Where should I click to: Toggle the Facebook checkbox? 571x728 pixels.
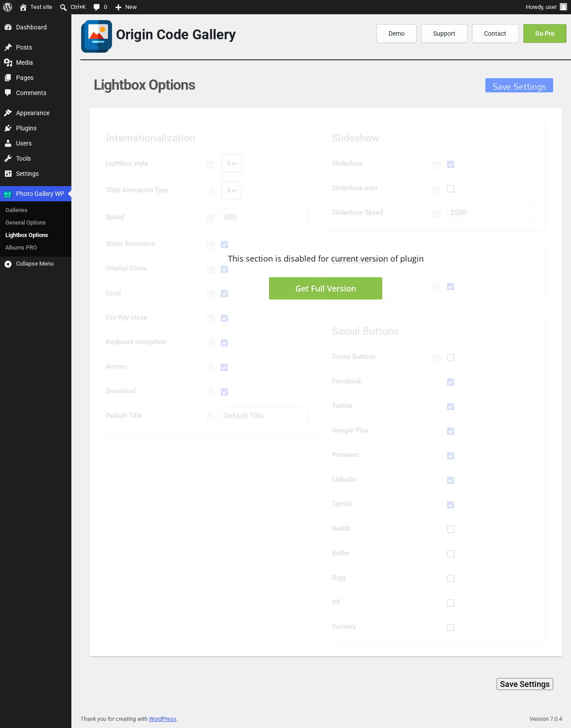(451, 382)
